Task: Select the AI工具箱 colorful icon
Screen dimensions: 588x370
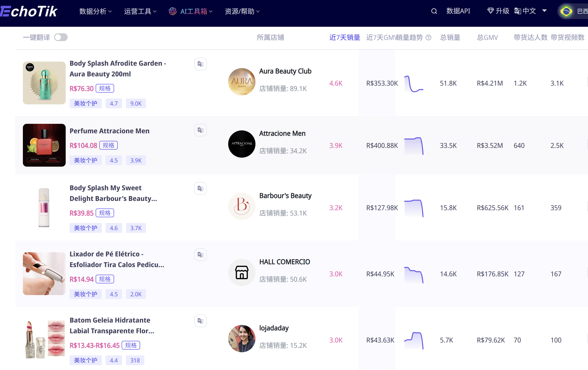Action: [173, 11]
